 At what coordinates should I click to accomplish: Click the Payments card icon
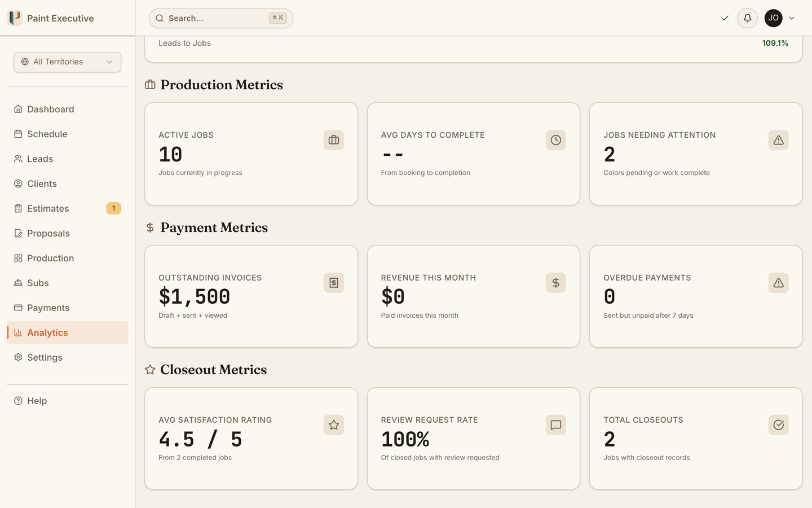(x=18, y=308)
